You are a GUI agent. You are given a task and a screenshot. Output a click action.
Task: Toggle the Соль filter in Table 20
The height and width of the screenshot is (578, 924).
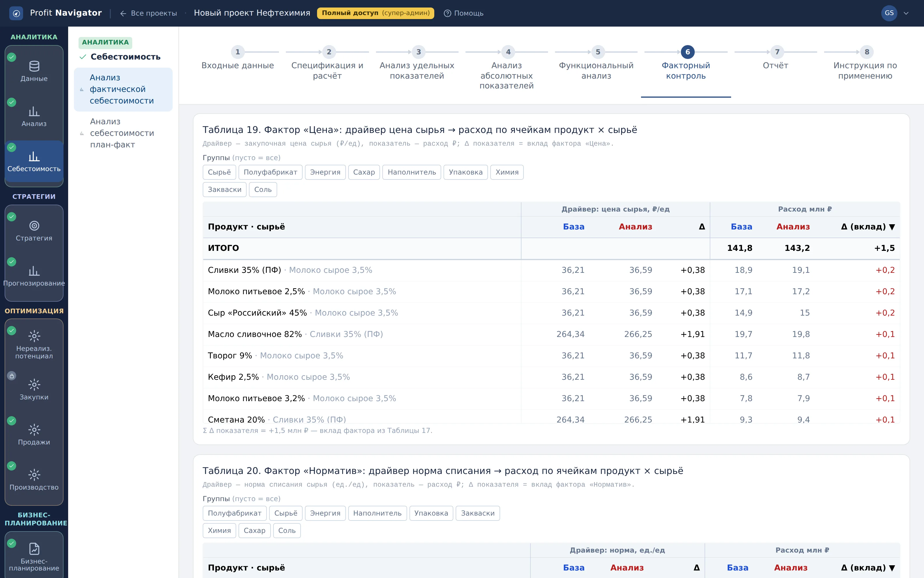pyautogui.click(x=287, y=531)
